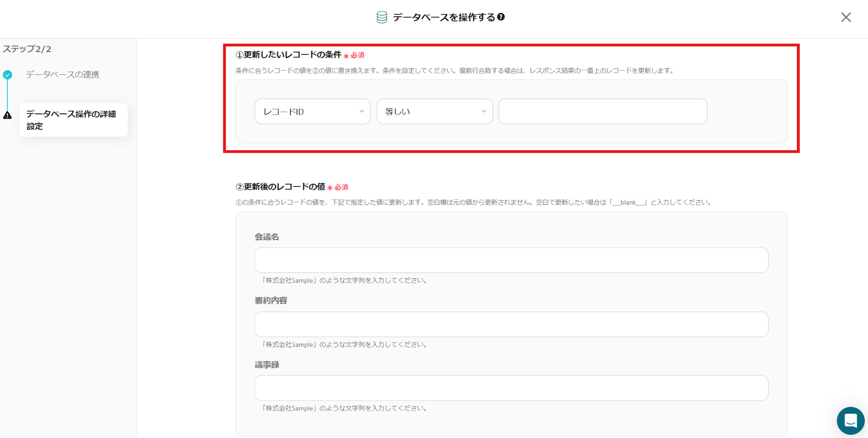Click the warning triangle step icon
Image resolution: width=868 pixels, height=438 pixels.
click(x=8, y=115)
